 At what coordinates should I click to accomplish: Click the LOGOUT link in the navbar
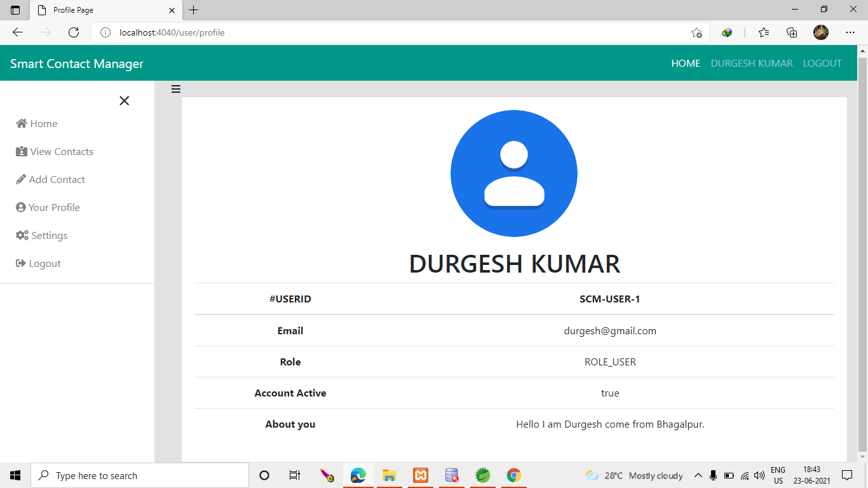[x=822, y=63]
